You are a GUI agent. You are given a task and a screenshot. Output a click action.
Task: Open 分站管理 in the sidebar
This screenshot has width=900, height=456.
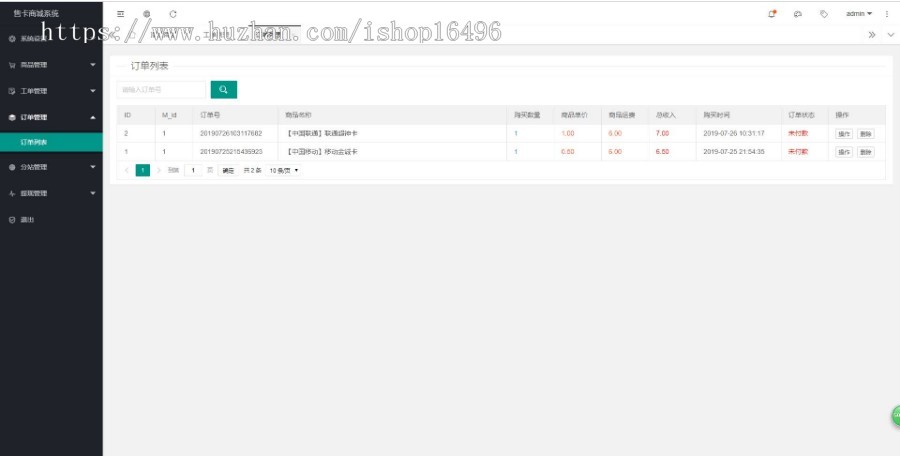(x=34, y=167)
